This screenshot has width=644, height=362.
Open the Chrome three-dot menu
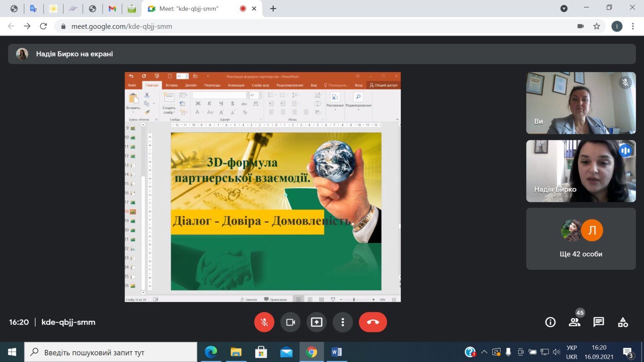(633, 26)
